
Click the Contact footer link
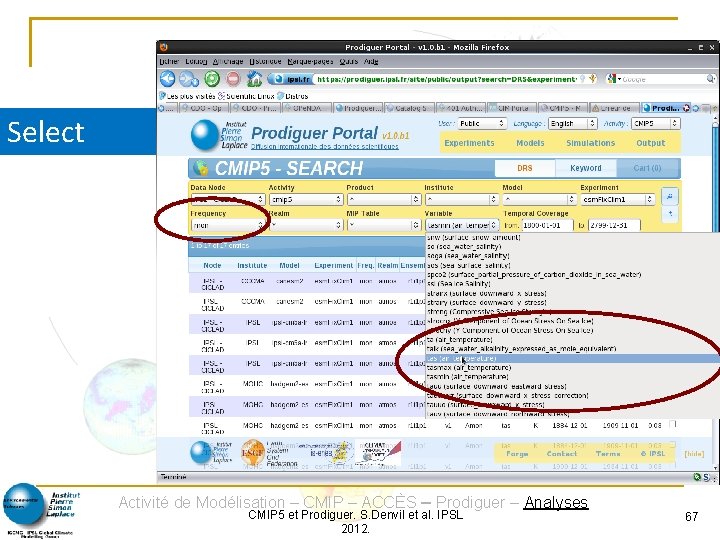(x=562, y=454)
